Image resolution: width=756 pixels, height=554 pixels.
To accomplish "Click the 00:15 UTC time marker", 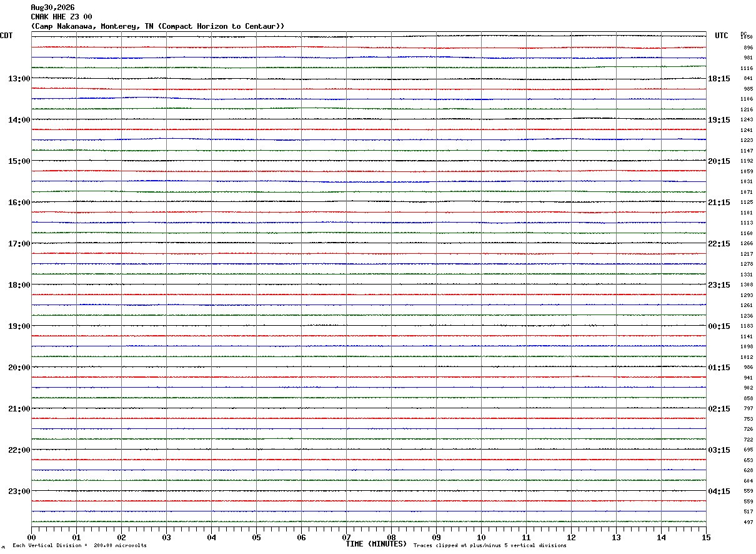I will pyautogui.click(x=719, y=326).
